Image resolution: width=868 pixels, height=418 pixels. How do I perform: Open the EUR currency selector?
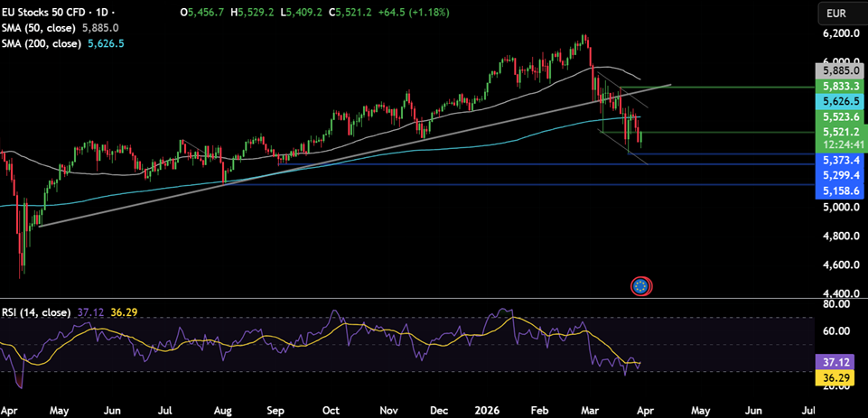pyautogui.click(x=835, y=14)
